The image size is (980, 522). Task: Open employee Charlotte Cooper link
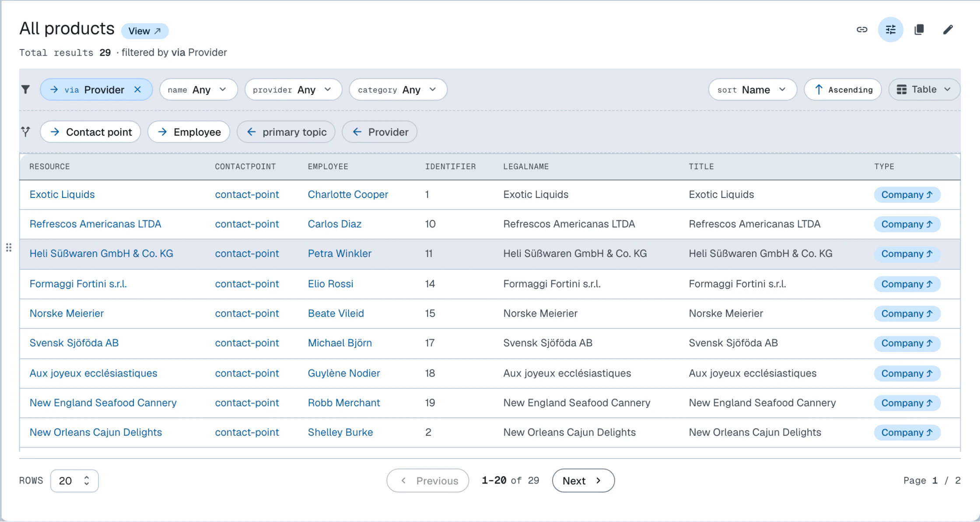(348, 194)
